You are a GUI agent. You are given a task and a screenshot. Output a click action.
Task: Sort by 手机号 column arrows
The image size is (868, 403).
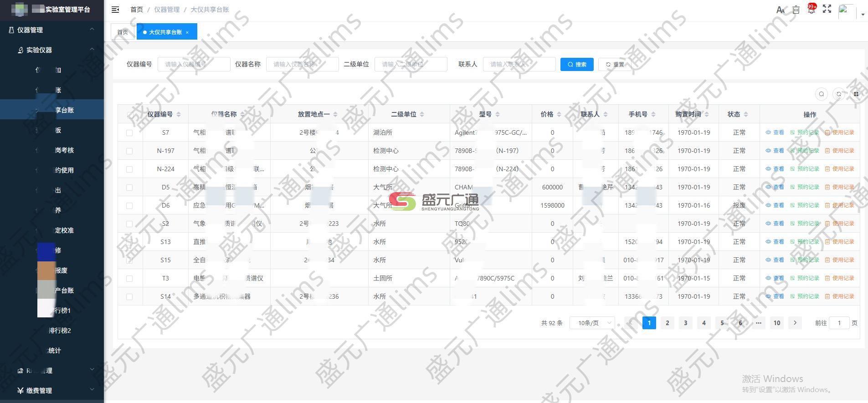point(653,114)
